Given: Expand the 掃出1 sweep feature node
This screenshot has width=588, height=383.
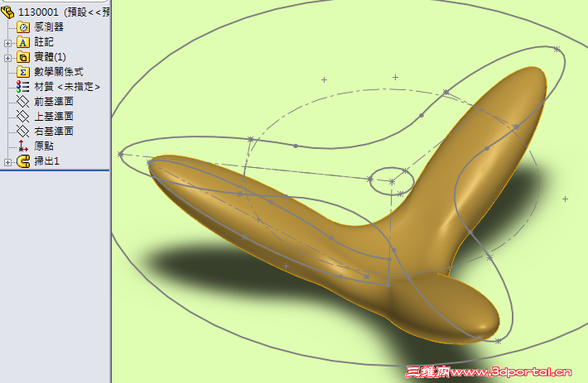Looking at the screenshot, I should (7, 162).
